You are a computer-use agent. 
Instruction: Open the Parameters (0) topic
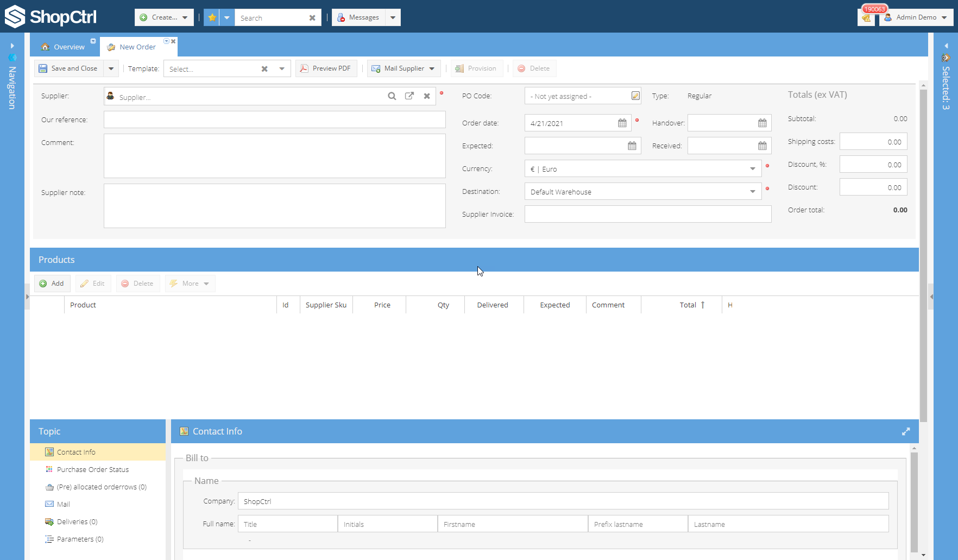98,539
